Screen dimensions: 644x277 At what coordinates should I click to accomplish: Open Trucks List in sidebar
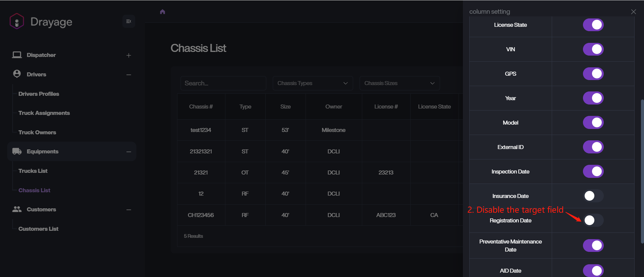click(x=33, y=171)
